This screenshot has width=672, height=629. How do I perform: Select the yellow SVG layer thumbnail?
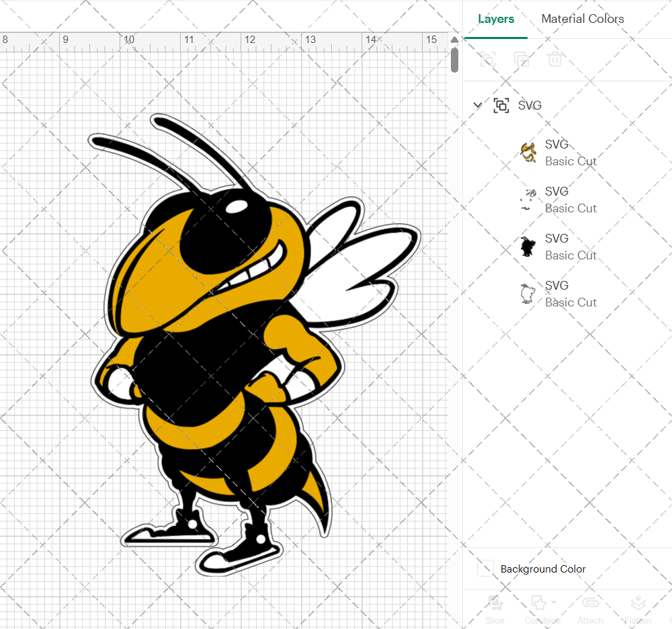tap(528, 153)
